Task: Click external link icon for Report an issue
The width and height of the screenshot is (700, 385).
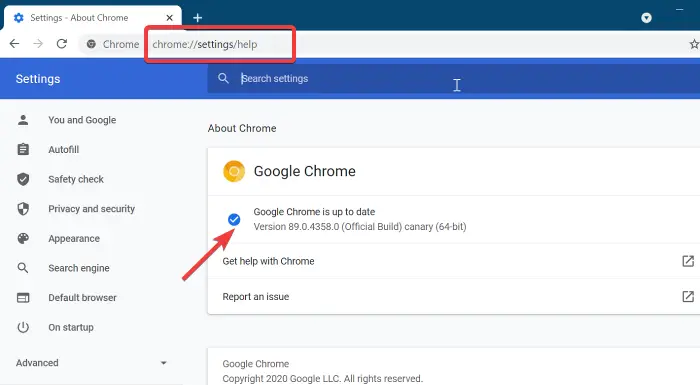Action: click(688, 297)
